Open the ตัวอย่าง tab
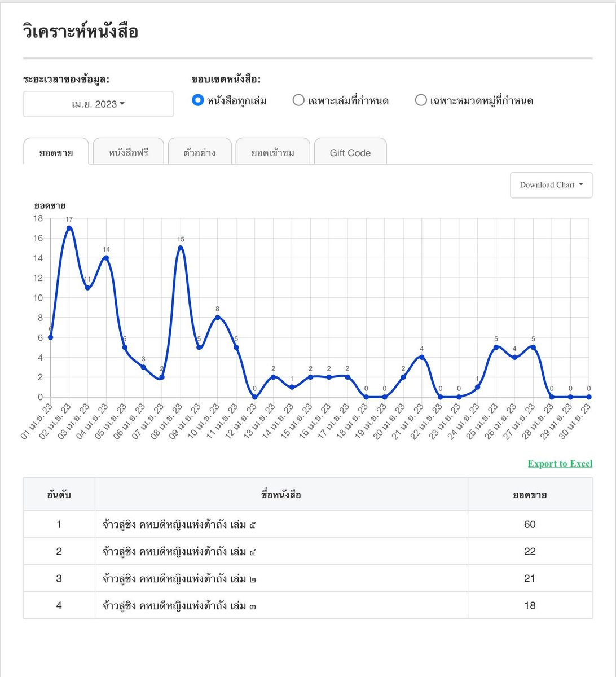Image resolution: width=616 pixels, height=677 pixels. pos(200,152)
